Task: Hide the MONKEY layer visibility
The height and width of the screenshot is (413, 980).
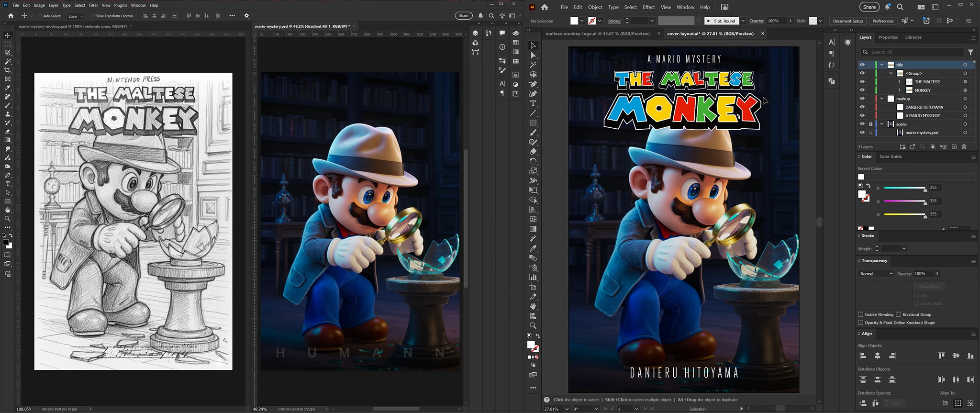Action: [x=862, y=90]
